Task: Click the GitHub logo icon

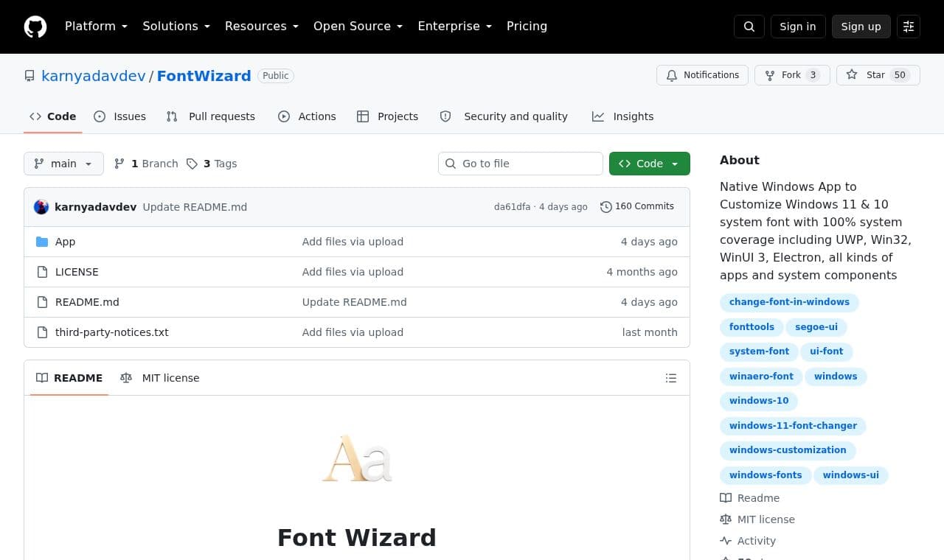Action: [35, 27]
